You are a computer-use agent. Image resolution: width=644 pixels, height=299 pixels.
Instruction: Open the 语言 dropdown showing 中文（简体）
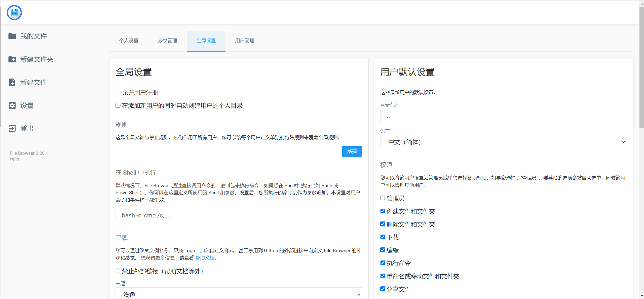(503, 142)
